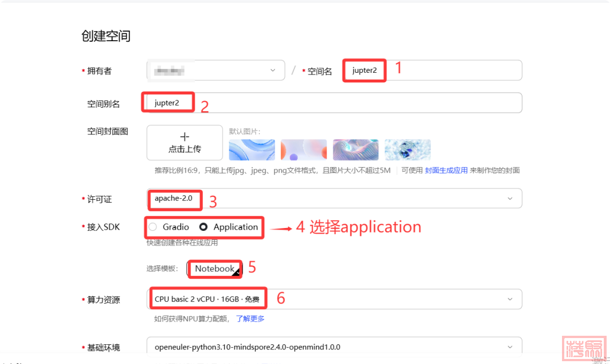Open the 算力资源 CPU basic dropdown
610x364 pixels.
[333, 299]
